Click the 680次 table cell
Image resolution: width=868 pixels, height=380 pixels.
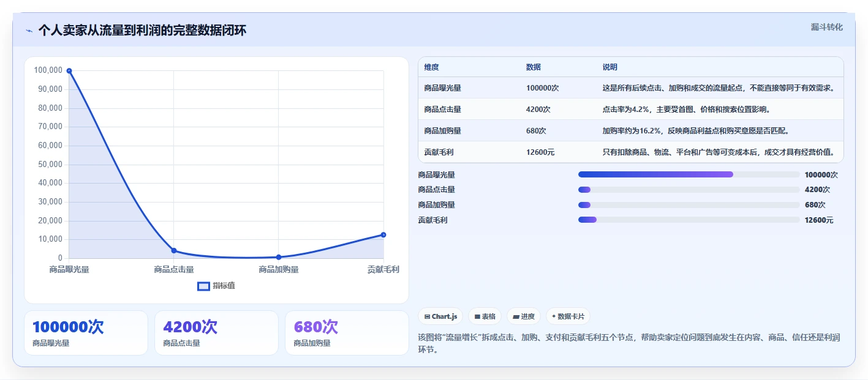tap(537, 131)
